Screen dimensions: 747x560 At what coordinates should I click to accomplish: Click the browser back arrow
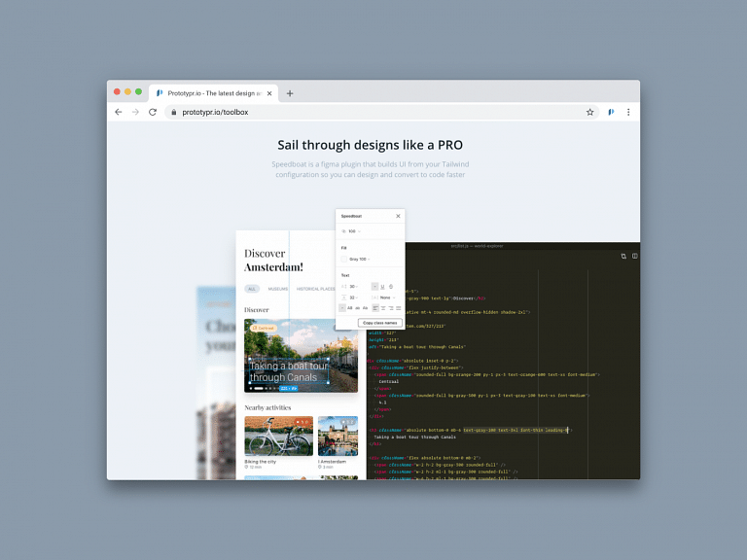point(119,112)
